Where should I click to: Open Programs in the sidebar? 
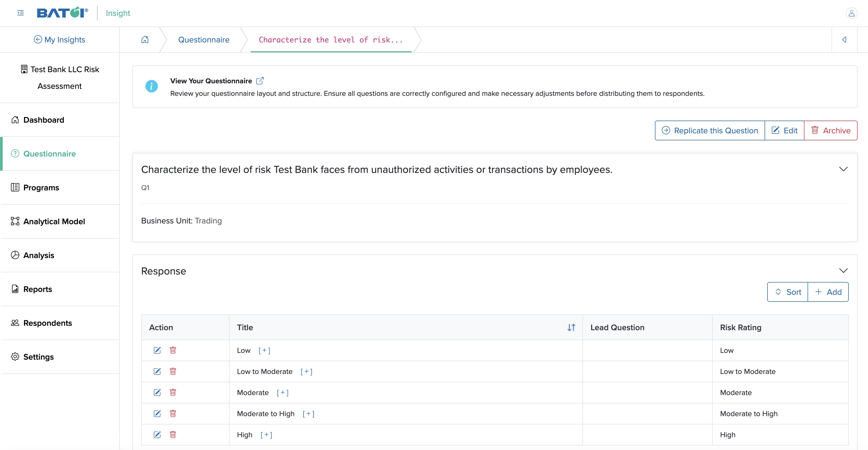pyautogui.click(x=60, y=187)
